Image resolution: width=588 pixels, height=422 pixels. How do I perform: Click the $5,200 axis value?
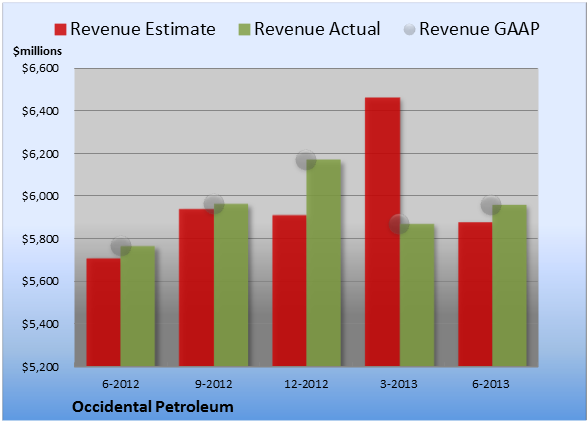pos(40,367)
